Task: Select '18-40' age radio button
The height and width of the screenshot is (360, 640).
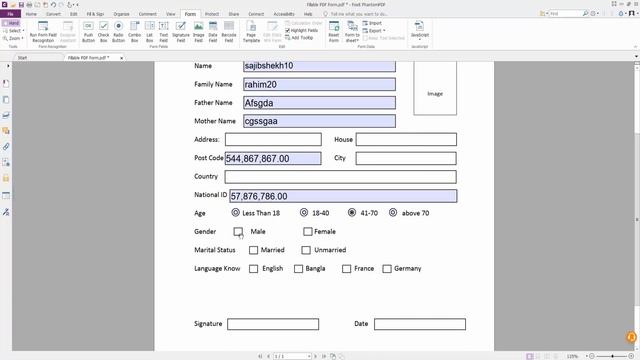Action: click(x=304, y=212)
